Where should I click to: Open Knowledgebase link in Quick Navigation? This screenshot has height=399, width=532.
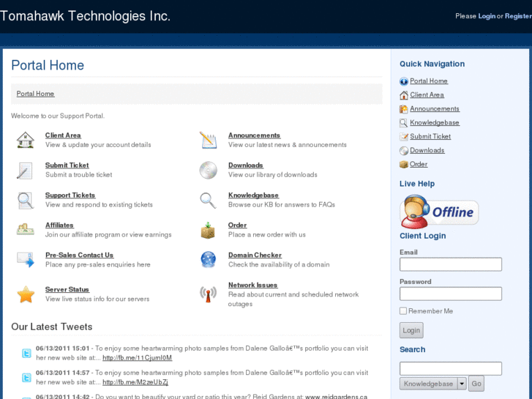pos(435,123)
